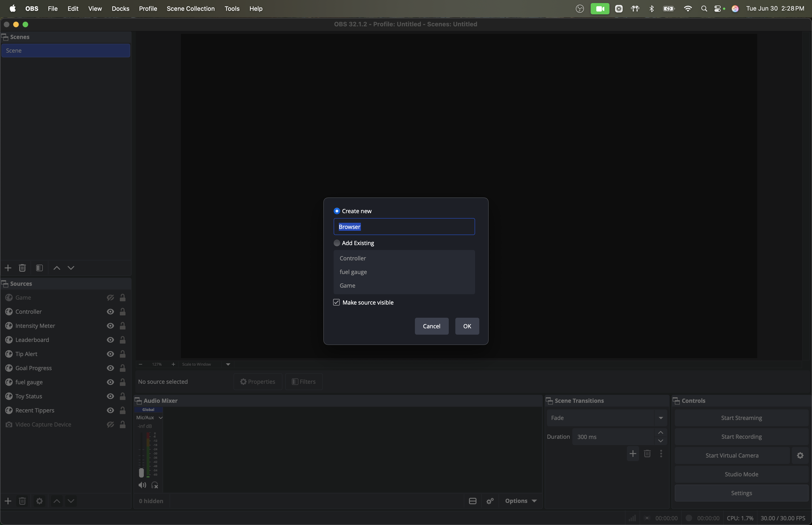
Task: Select Controller in existing sources list
Action: tap(404, 259)
